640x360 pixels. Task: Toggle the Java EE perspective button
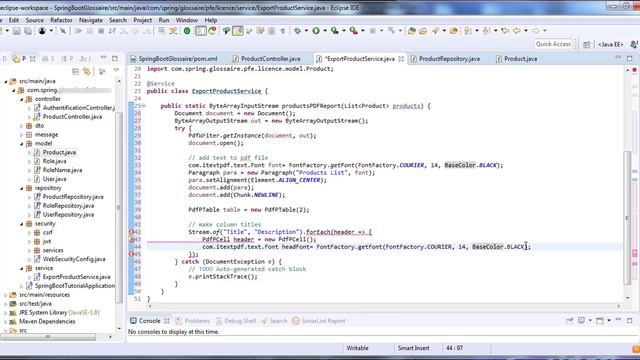pyautogui.click(x=610, y=44)
